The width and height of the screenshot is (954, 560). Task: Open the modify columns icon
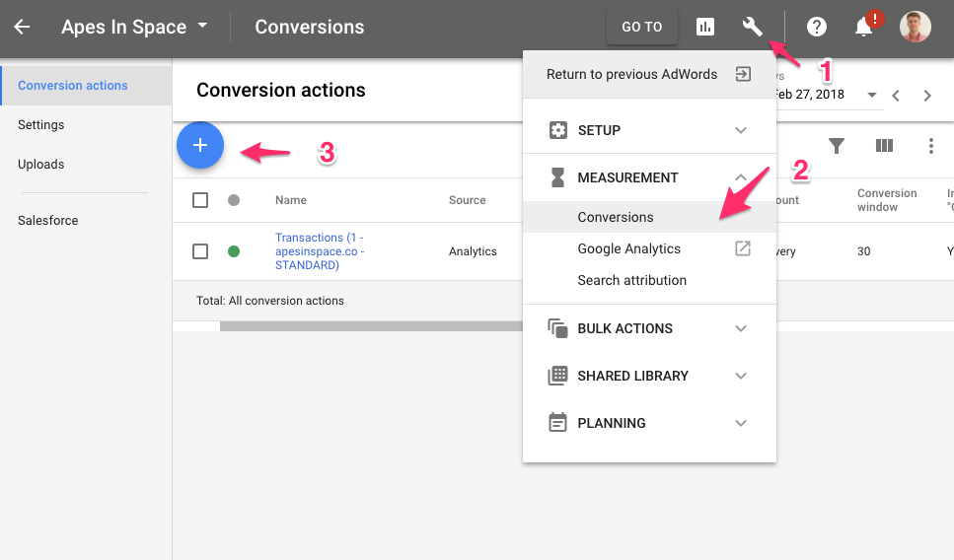point(884,145)
